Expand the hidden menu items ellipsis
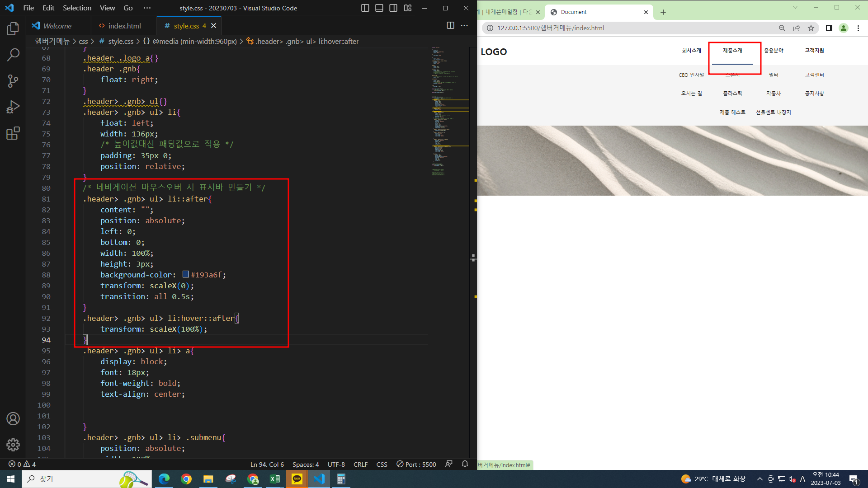Viewport: 868px width, 488px height. point(147,8)
